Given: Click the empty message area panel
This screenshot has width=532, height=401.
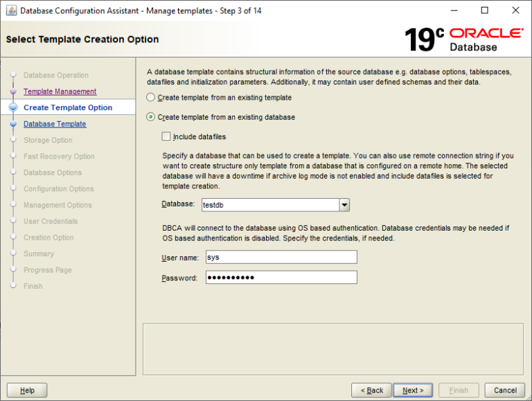Looking at the screenshot, I should pyautogui.click(x=333, y=349).
